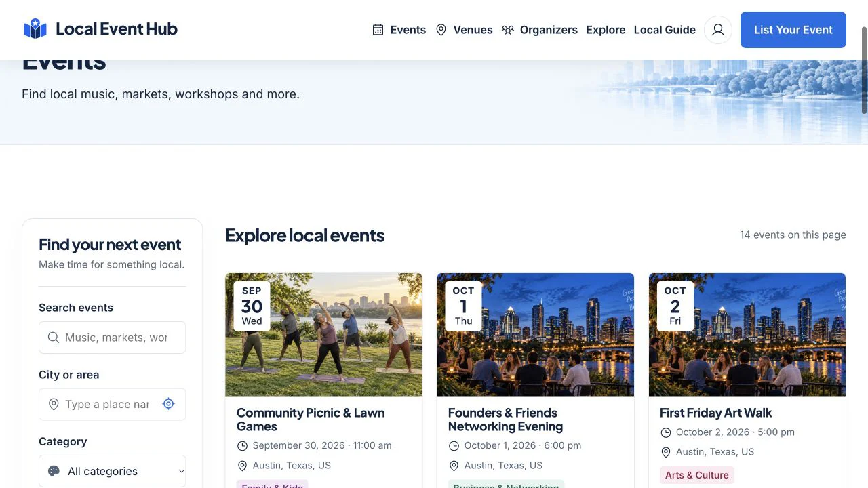Image resolution: width=868 pixels, height=488 pixels.
Task: Open the Organizers nav item
Action: [x=540, y=30]
